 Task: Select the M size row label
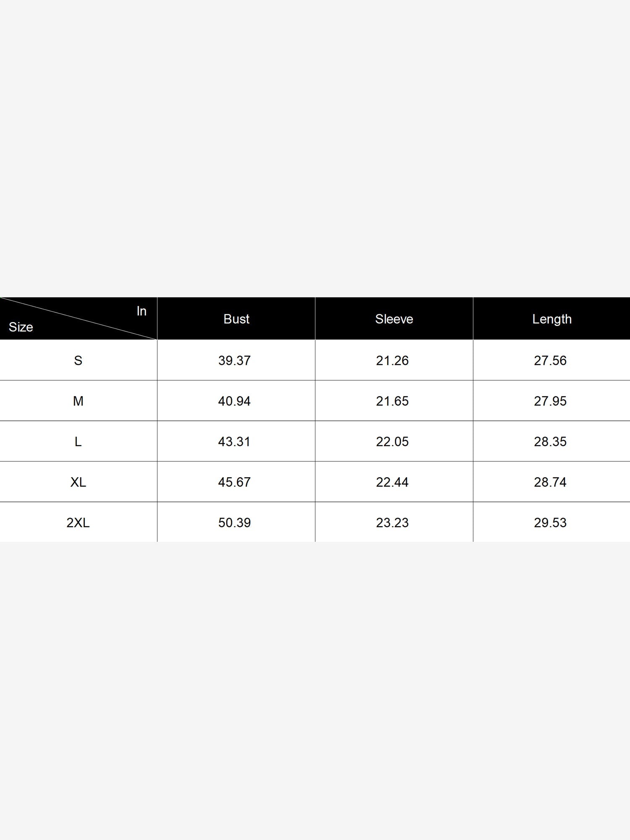point(78,401)
